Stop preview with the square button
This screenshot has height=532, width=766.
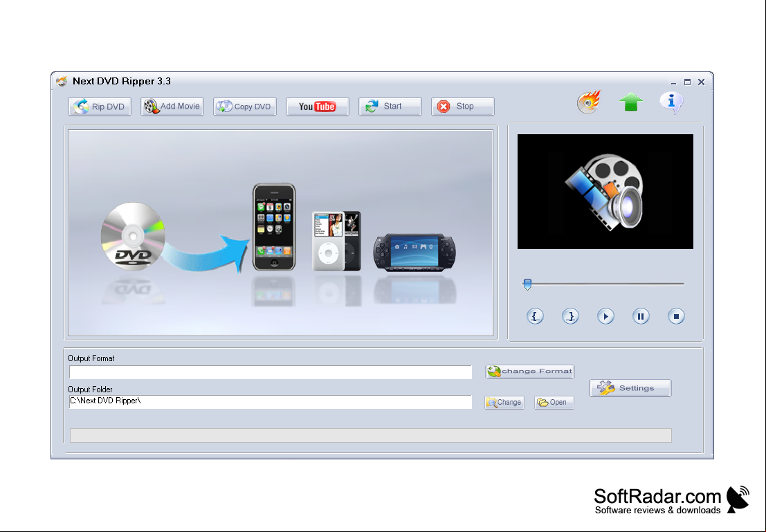point(676,316)
